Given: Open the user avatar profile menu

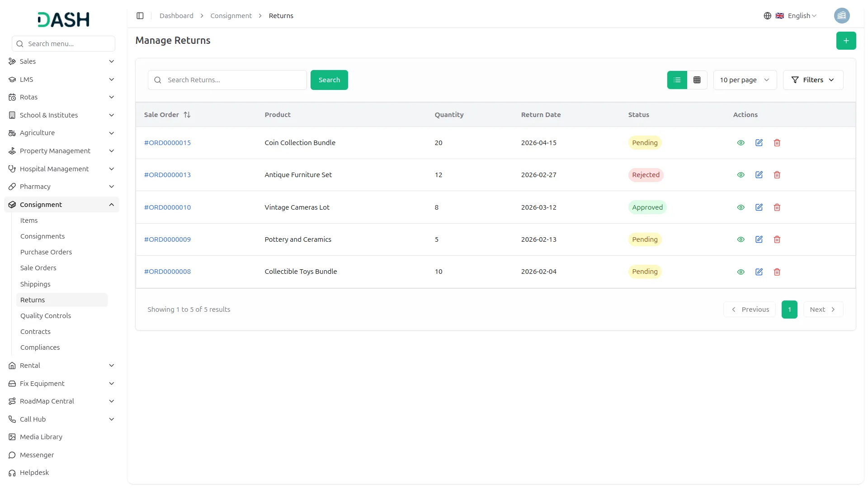Looking at the screenshot, I should (841, 16).
